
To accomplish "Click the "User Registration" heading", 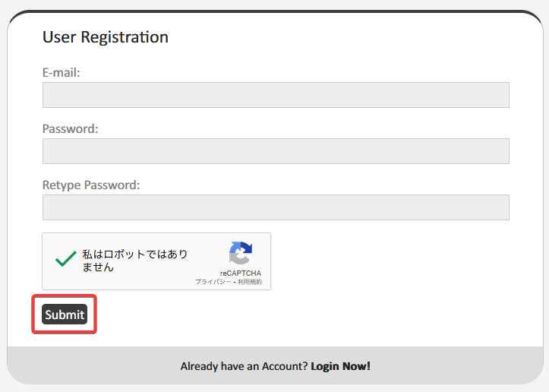I will coord(106,37).
